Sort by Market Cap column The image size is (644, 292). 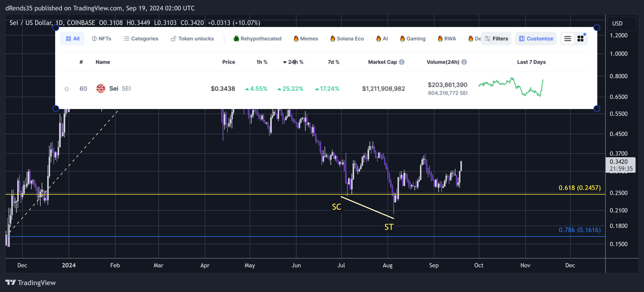382,62
